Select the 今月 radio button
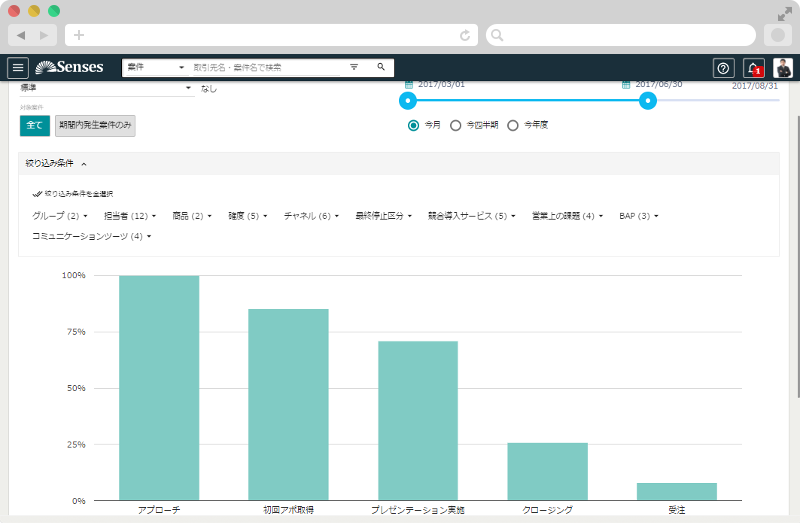Screen dimensions: 800x523 (414, 126)
